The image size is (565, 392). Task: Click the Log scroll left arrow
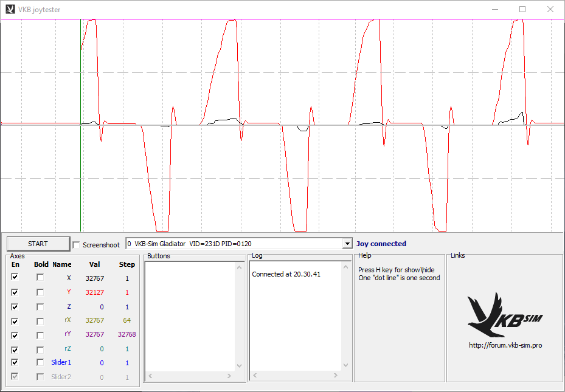255,376
